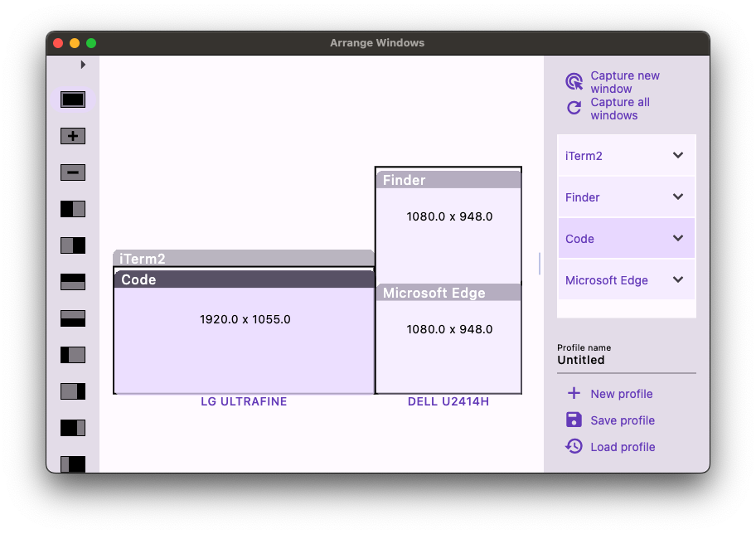Snap window to the bottom half

[73, 318]
